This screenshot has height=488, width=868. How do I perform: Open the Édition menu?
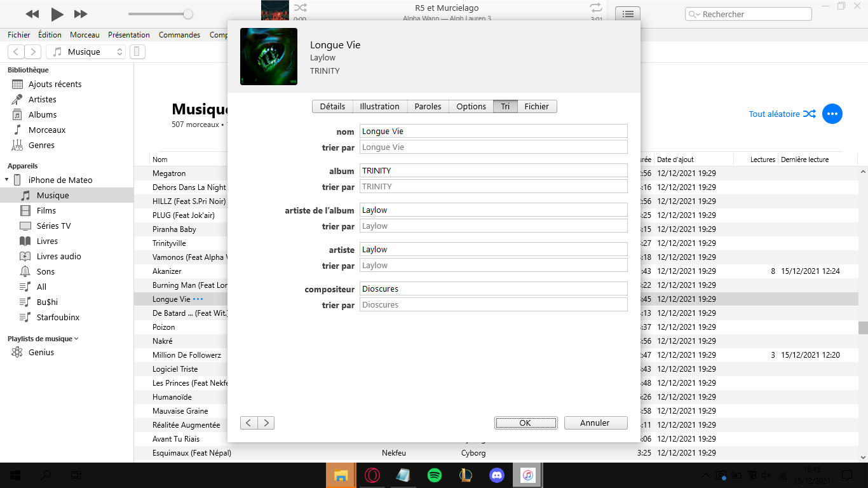tap(50, 35)
